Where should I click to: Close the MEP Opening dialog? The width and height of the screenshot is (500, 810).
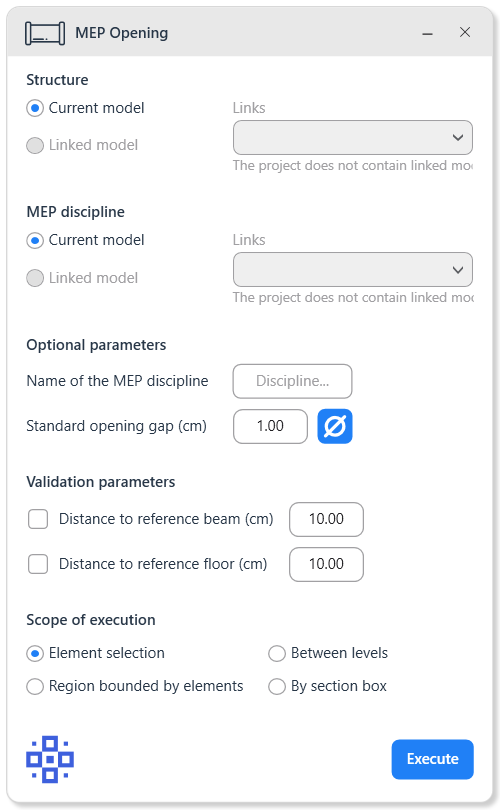tap(465, 33)
